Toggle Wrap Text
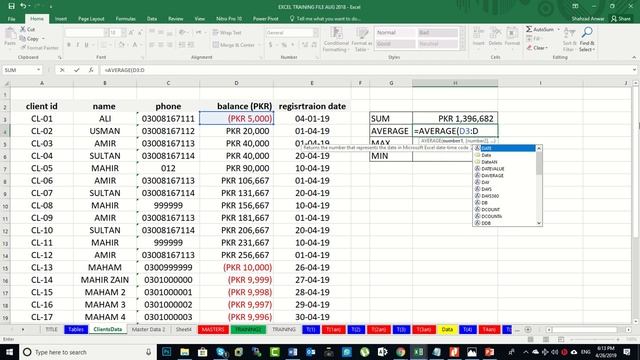The image size is (640, 360). point(227,33)
